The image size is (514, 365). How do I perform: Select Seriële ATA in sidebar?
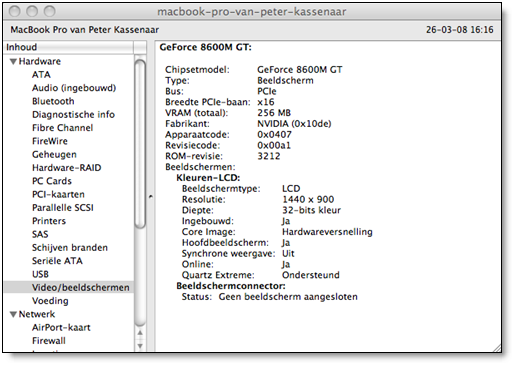(x=57, y=261)
